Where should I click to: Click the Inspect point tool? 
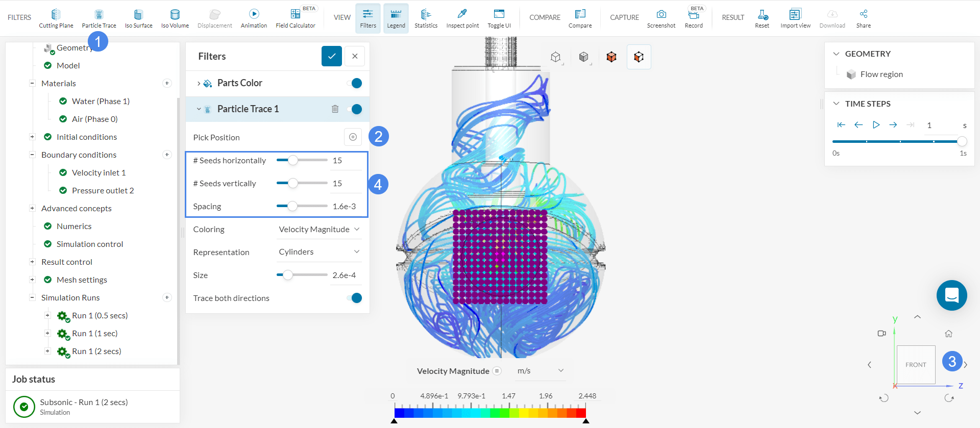click(462, 18)
